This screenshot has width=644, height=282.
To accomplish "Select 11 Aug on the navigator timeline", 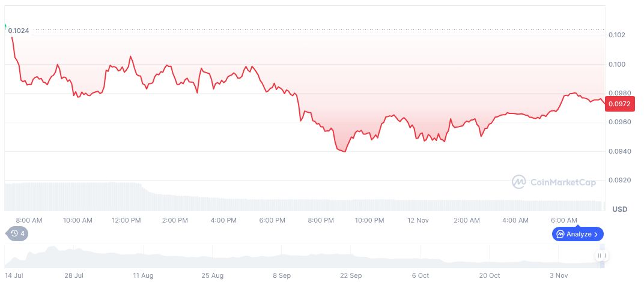I will 143,275.
